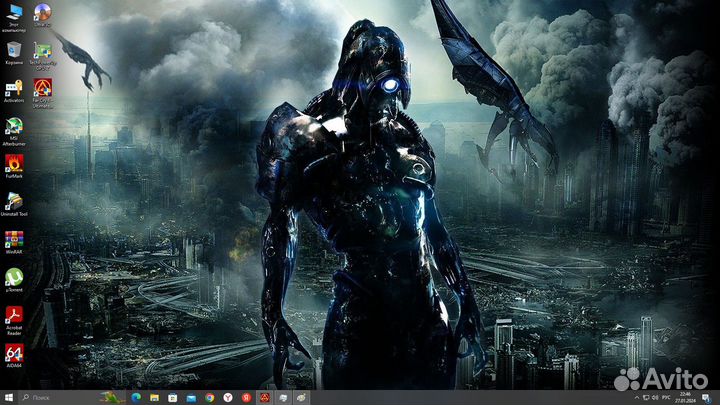
Task: Click the green lizard search highlight image
Action: pyautogui.click(x=112, y=397)
